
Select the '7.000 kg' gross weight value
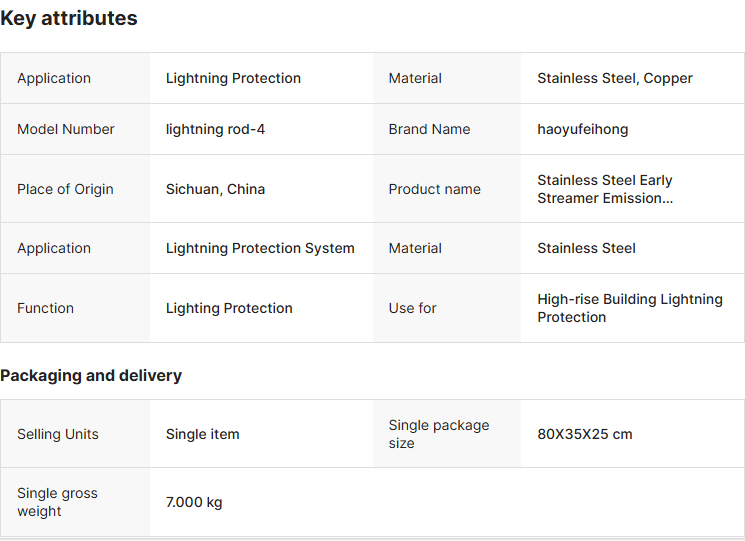(194, 502)
